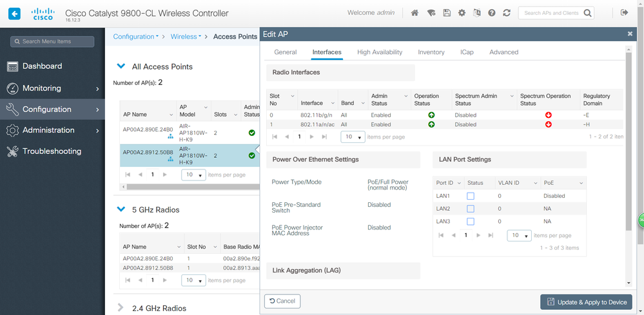Viewport: 644px width, 315px height.
Task: Open the Administration sidebar menu
Action: (x=53, y=130)
